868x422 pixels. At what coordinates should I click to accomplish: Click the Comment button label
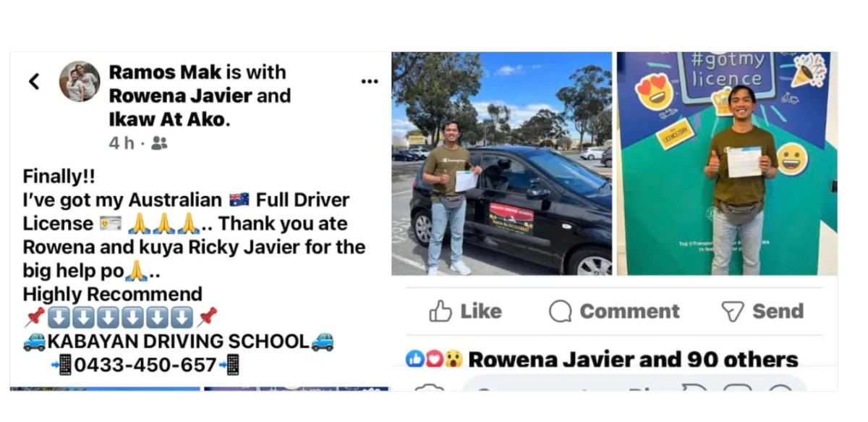[x=629, y=311]
